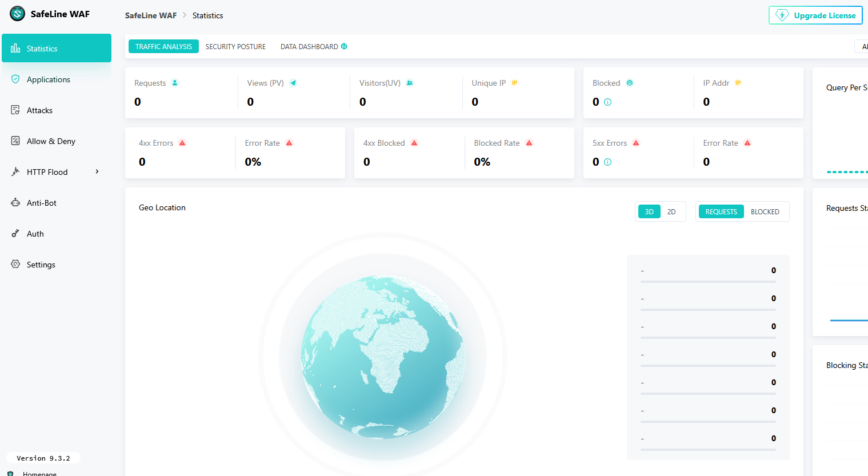Toggle geo location data to BLOCKED
The image size is (868, 476).
click(x=765, y=212)
